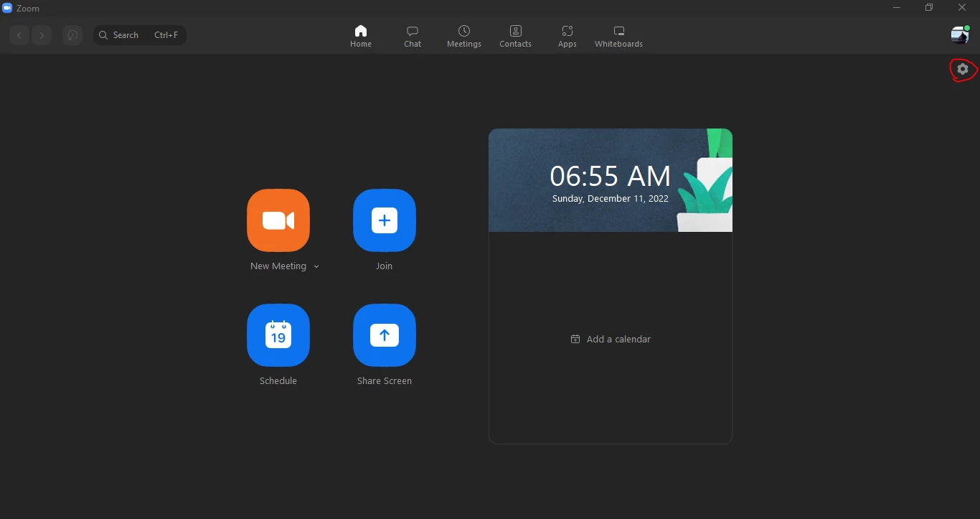The image size is (980, 519).
Task: Close the Zoom window
Action: 962,8
